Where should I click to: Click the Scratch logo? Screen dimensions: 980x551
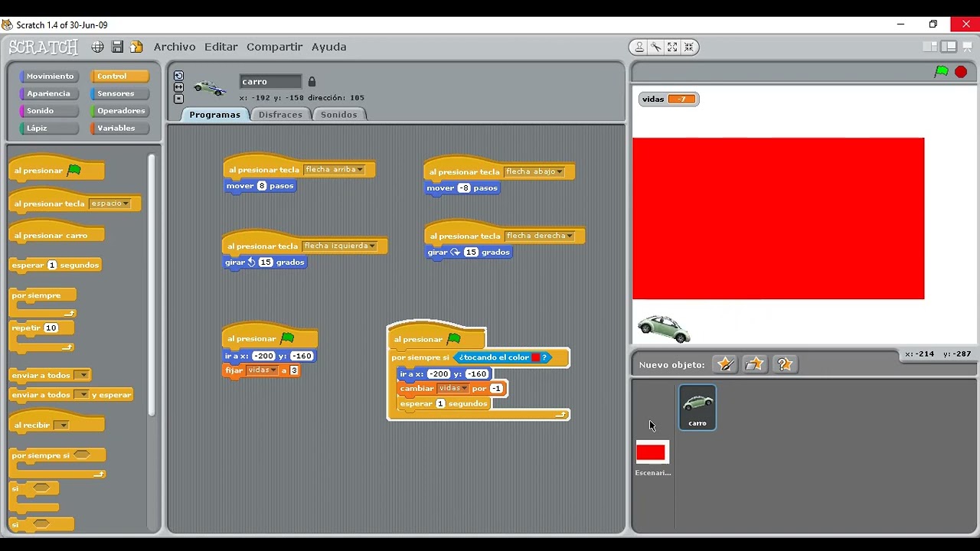pos(44,47)
